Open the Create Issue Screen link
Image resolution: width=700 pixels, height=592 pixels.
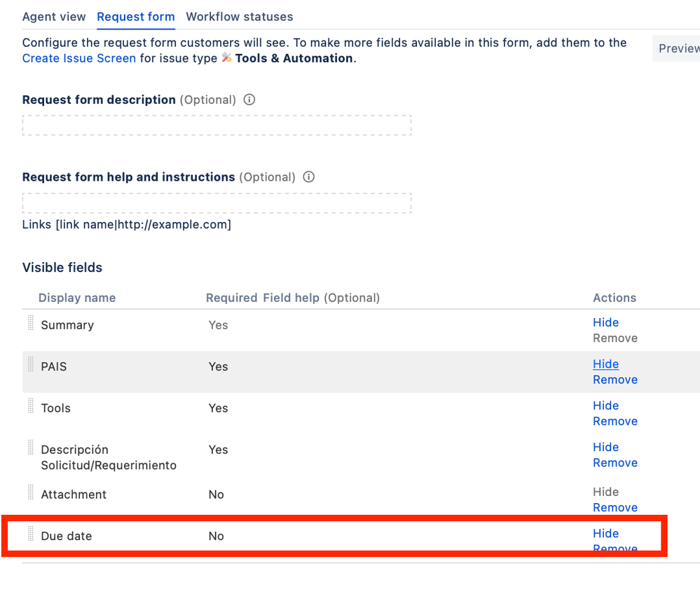tap(79, 58)
